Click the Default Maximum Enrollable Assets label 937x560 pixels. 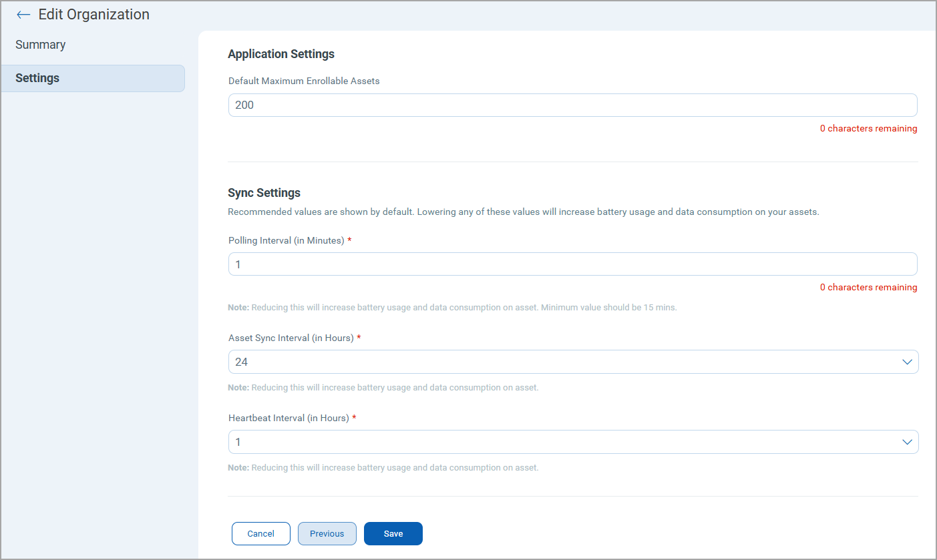pos(304,81)
